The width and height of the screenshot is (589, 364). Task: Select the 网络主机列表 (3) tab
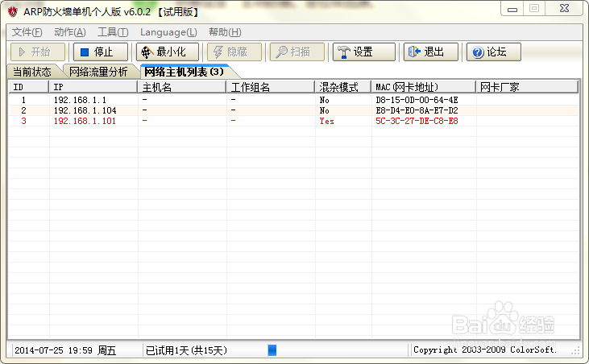[x=184, y=72]
